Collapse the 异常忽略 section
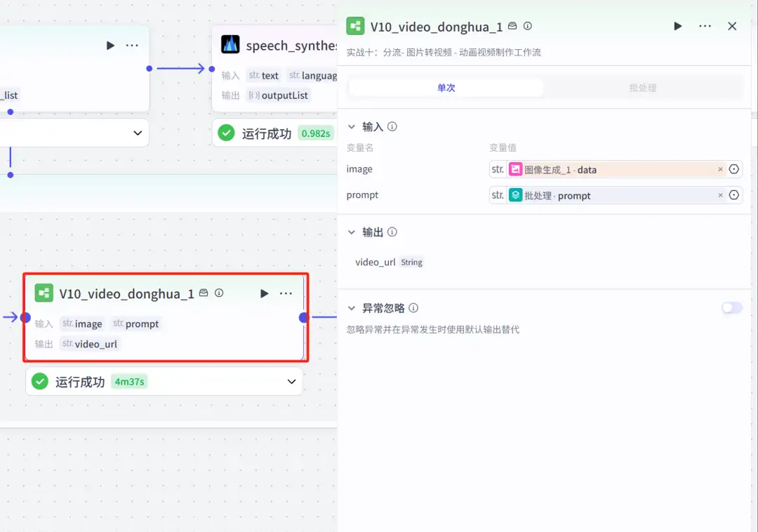Viewport: 758px width, 532px height. tap(352, 308)
